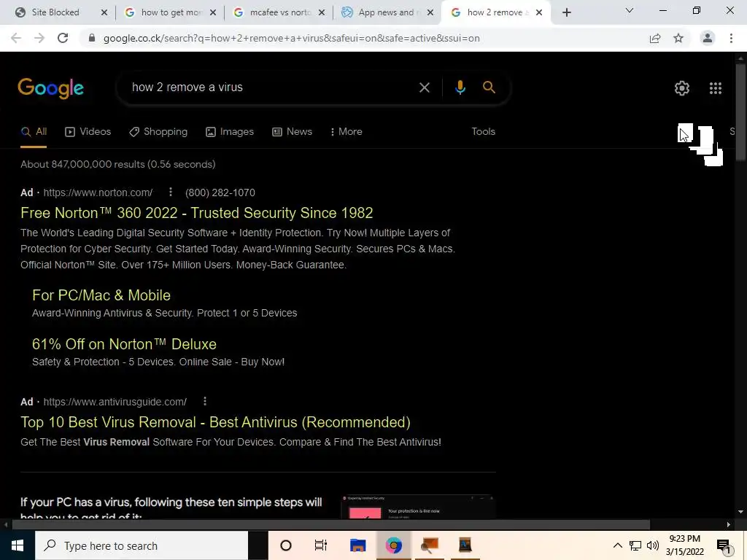Open Chrome three-dot menu

pyautogui.click(x=731, y=38)
